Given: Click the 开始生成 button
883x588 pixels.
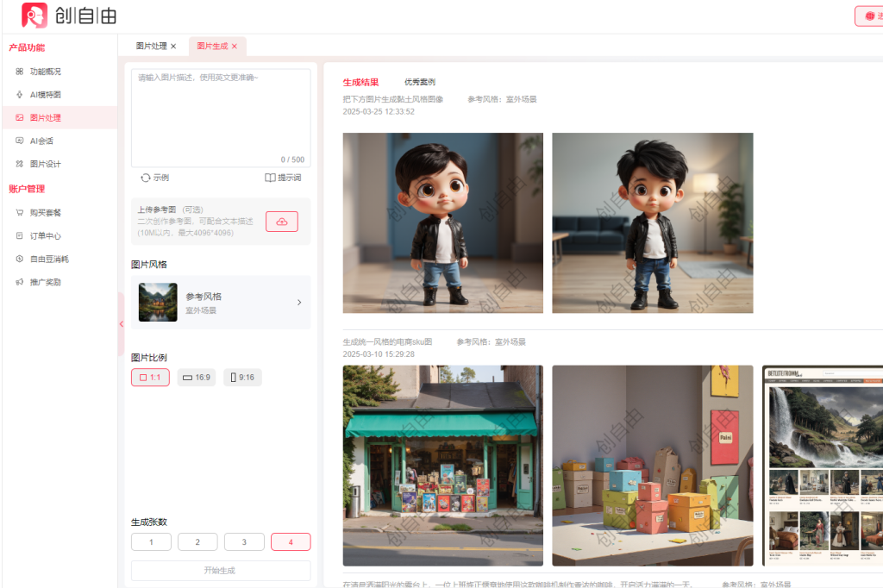Looking at the screenshot, I should [x=220, y=571].
